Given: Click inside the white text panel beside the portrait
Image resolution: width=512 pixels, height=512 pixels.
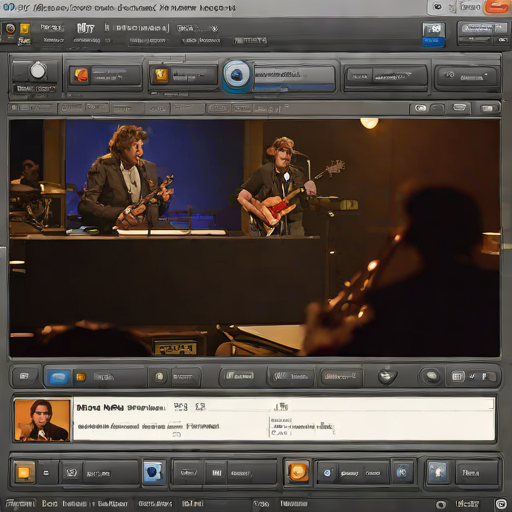Looking at the screenshot, I should click(x=284, y=419).
